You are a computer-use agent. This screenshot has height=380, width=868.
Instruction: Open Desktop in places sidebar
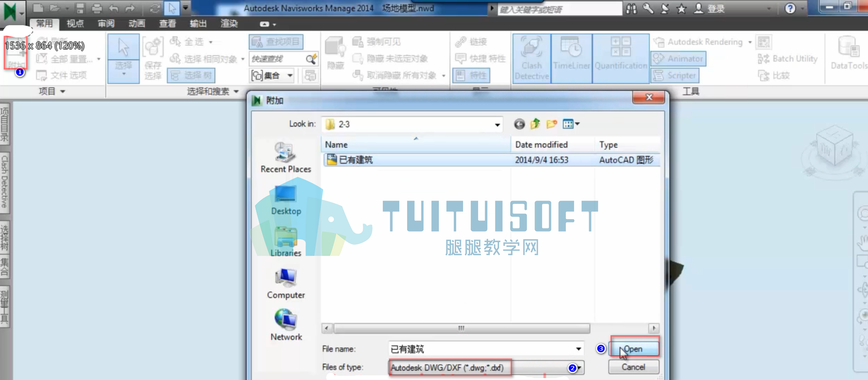point(286,200)
